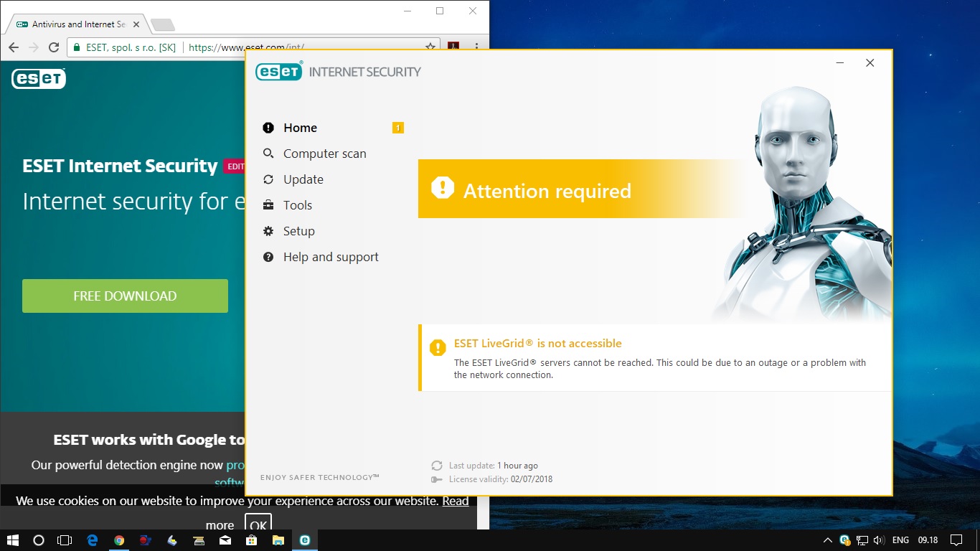Click the LiveGrid warning hexagon icon
980x551 pixels.
point(438,348)
